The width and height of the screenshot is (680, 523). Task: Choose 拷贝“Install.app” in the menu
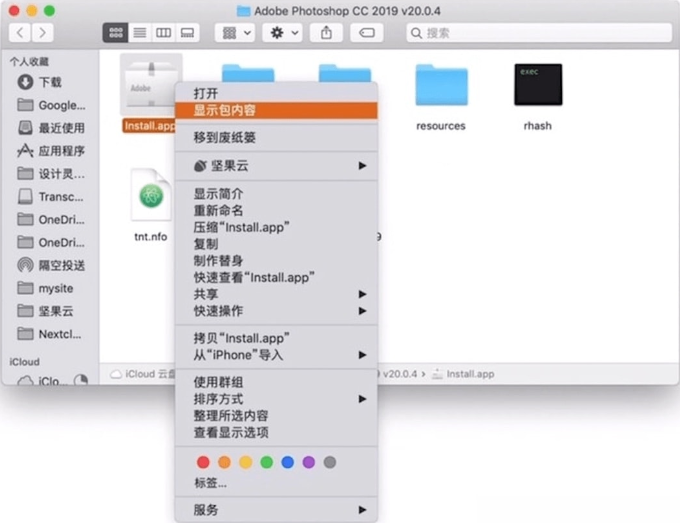276,338
